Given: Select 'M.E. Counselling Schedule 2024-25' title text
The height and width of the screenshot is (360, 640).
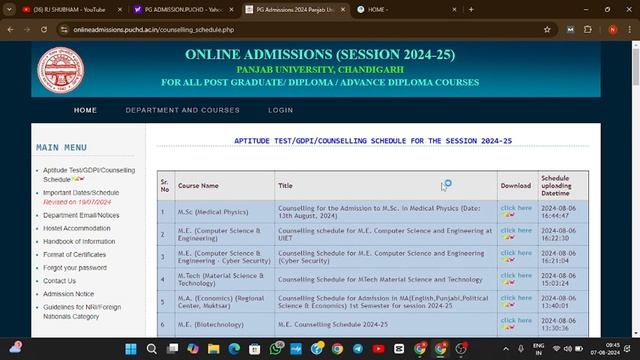Looking at the screenshot, I should point(333,324).
